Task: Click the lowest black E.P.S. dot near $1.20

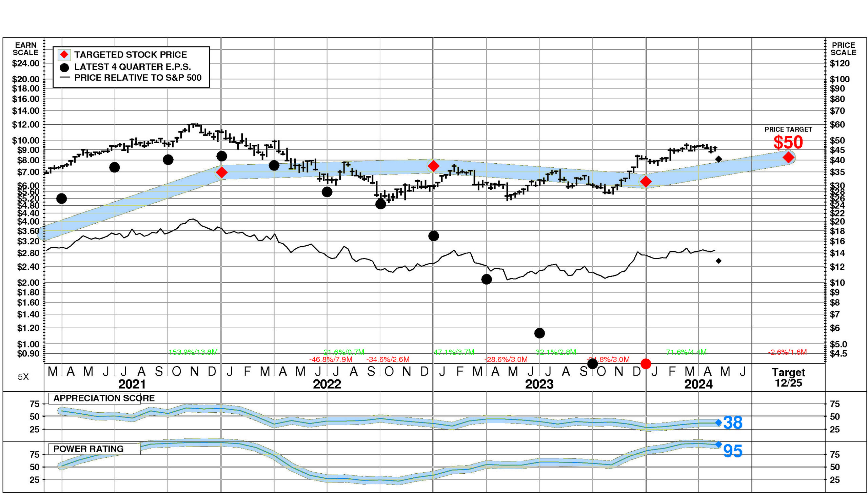Action: (539, 333)
